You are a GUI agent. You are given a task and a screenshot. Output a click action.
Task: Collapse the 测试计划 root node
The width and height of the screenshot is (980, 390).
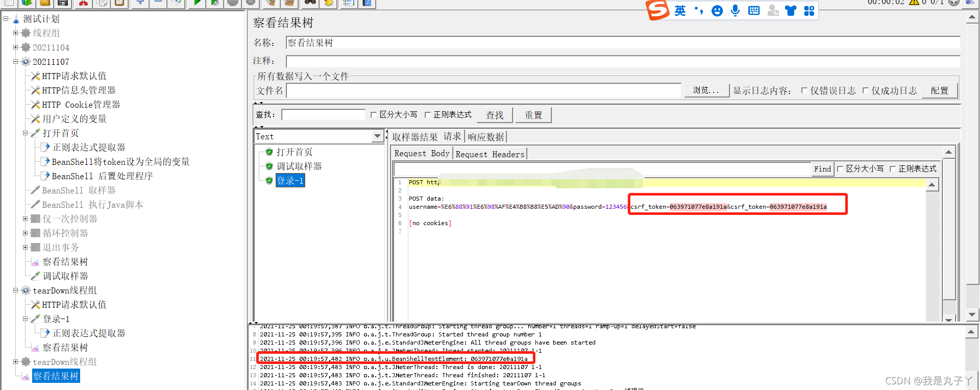[6, 19]
